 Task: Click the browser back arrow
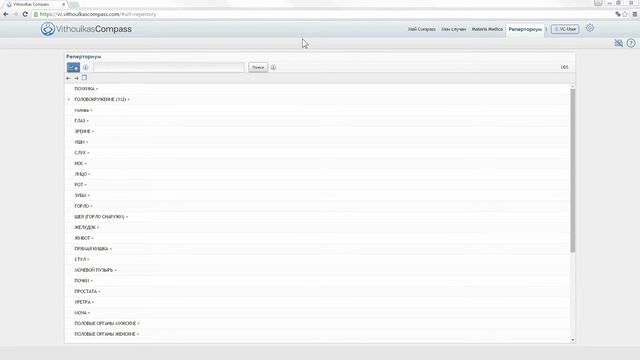point(6,14)
